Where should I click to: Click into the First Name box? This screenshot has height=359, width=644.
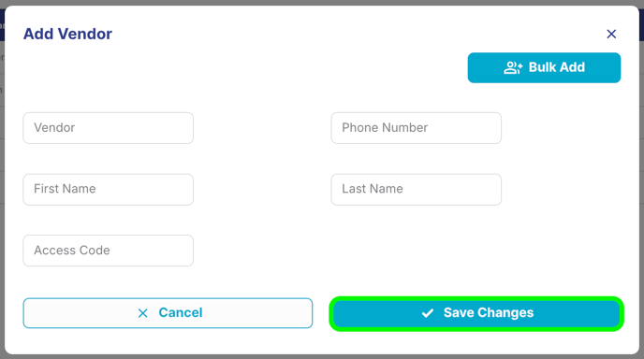108,189
